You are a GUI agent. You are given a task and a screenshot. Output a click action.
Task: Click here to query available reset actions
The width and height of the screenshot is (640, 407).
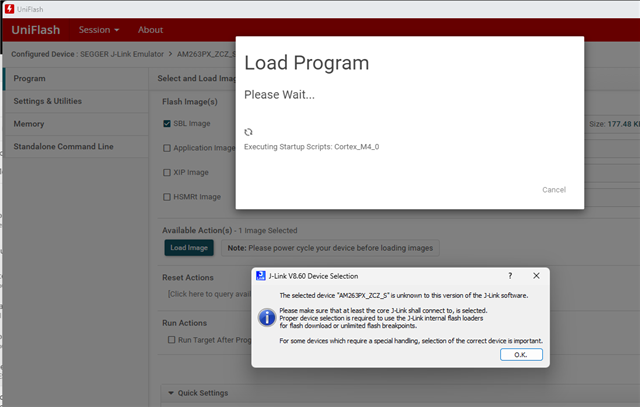click(x=209, y=294)
